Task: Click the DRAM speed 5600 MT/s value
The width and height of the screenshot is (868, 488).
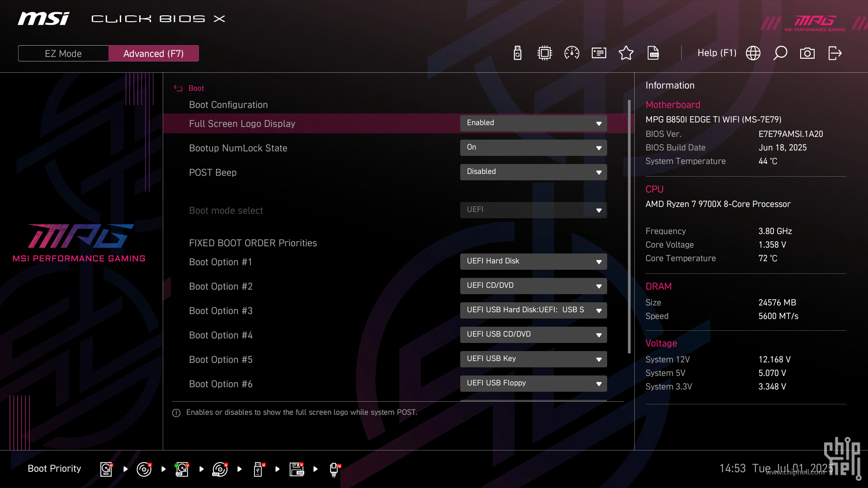Action: tap(778, 316)
